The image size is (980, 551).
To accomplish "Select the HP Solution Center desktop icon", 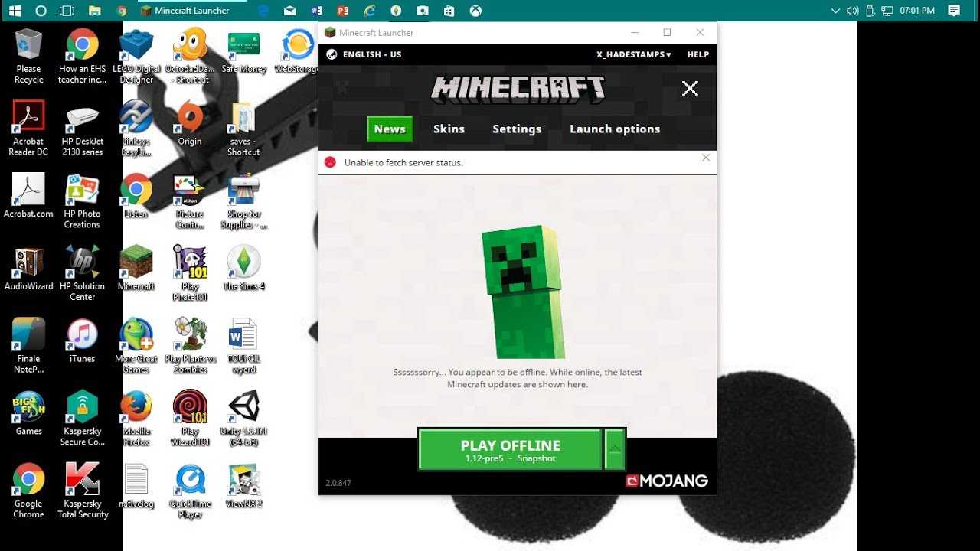I will point(82,273).
